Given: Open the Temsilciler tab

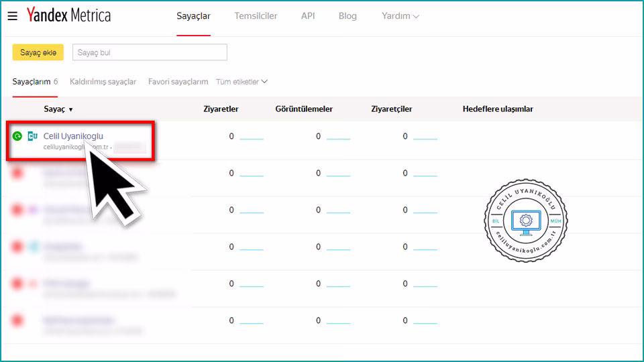Looking at the screenshot, I should 256,16.
